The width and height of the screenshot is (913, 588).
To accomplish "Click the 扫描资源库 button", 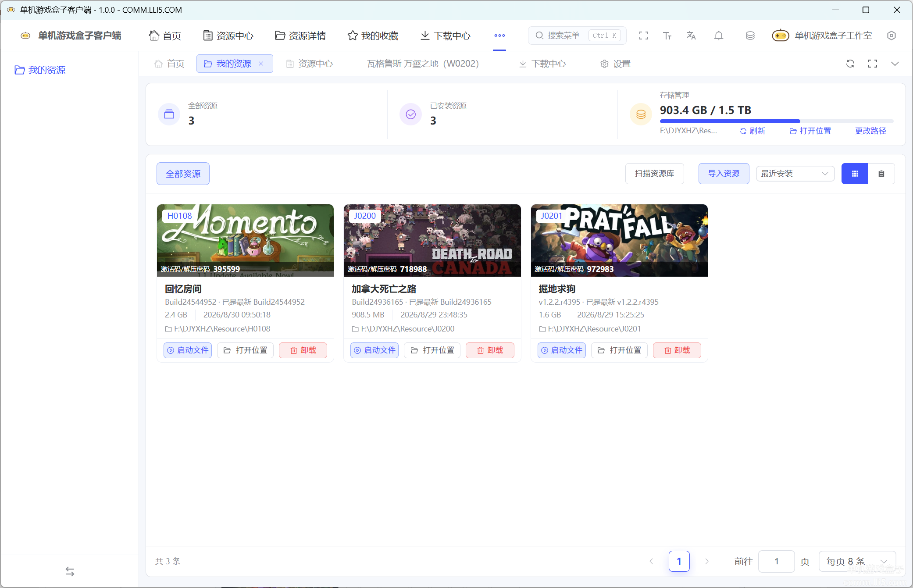I will point(654,174).
